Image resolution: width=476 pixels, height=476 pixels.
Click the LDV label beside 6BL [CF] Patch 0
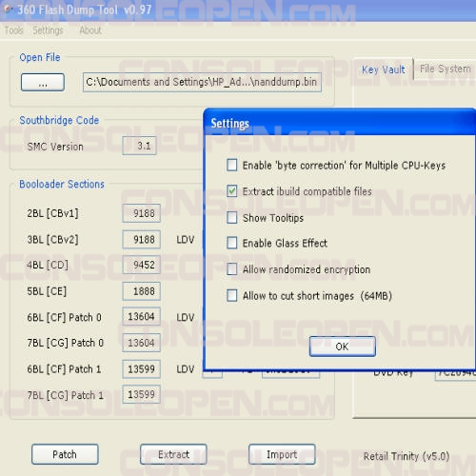tap(186, 317)
